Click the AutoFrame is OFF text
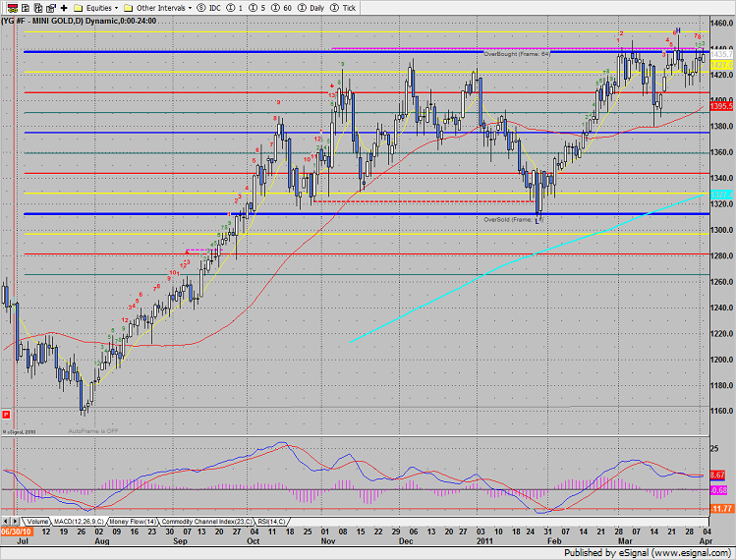 point(93,431)
